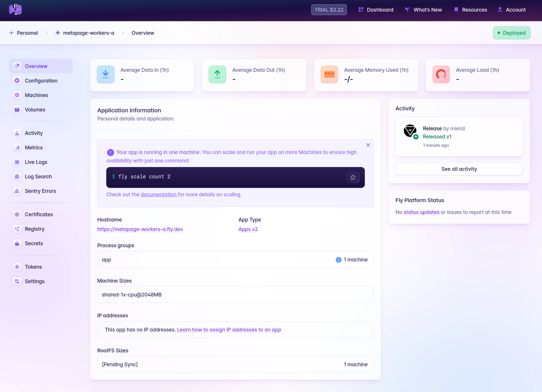Click the shared-1x-cpu@2048MB machine size row
The image size is (542, 392).
coord(235,294)
